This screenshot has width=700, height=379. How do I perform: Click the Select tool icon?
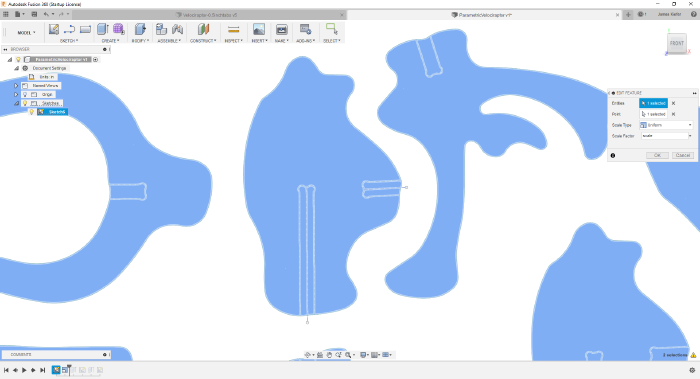click(331, 29)
